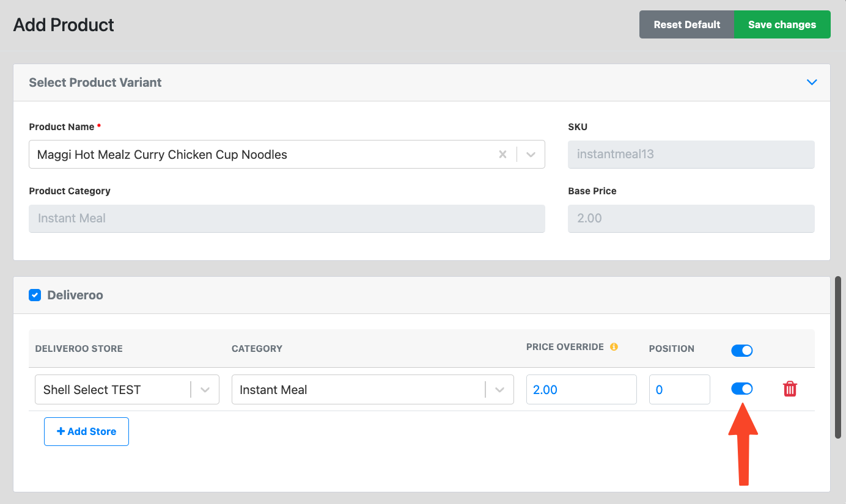Click the Add Store button
Viewport: 846px width, 504px height.
(x=86, y=431)
